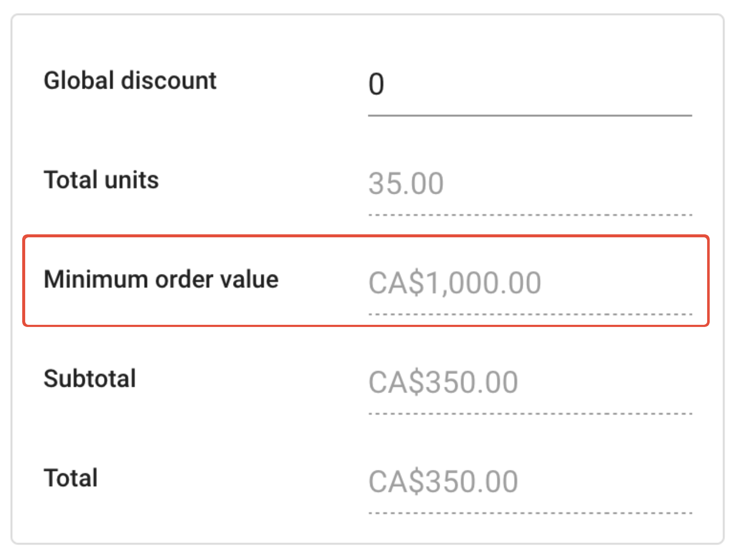
Task: Click the "Global discount" label
Action: pos(130,81)
